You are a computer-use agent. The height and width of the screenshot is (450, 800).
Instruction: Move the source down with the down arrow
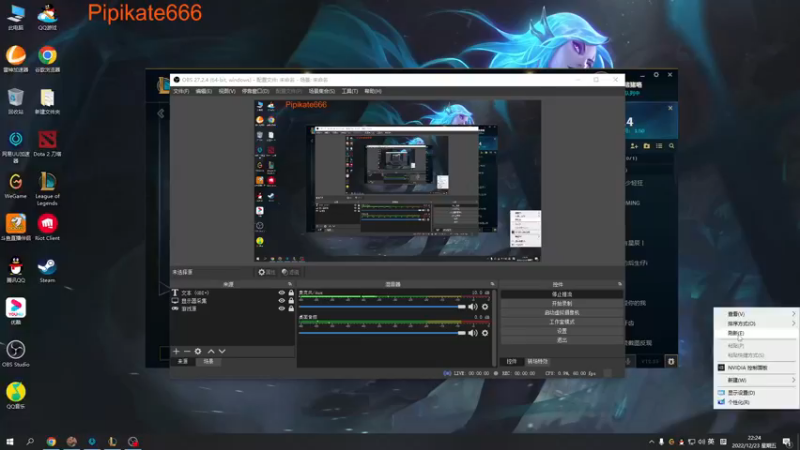coord(222,351)
